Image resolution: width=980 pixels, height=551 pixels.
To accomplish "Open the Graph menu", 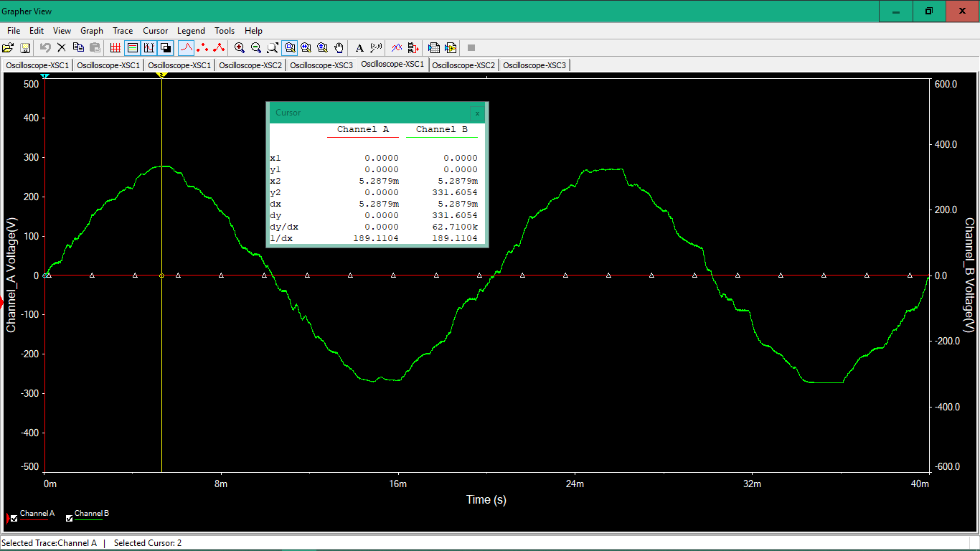I will (91, 31).
